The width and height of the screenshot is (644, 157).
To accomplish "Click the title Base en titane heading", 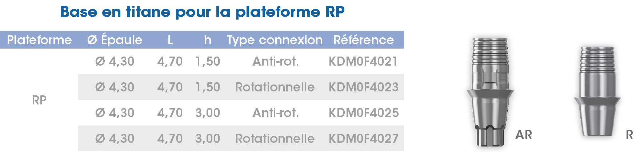I will click(202, 12).
